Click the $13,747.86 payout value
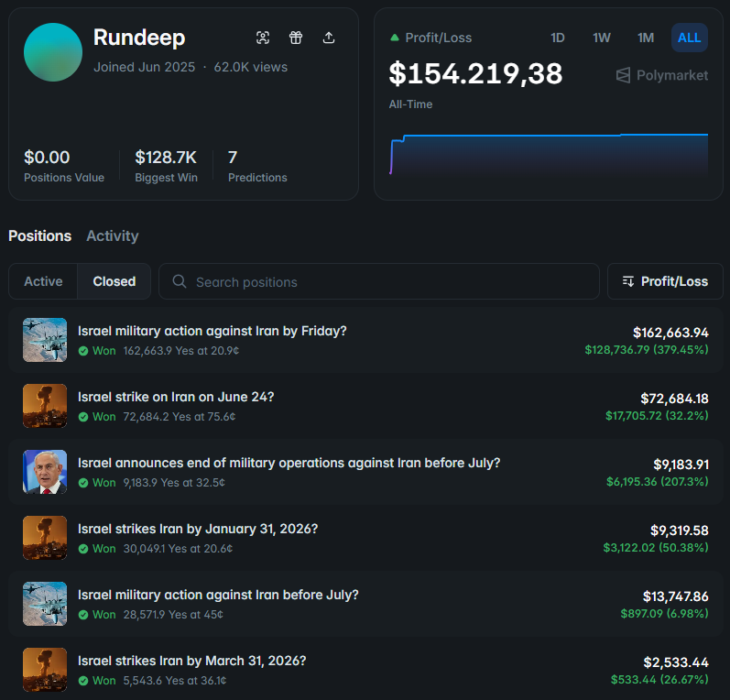Viewport: 730px width, 700px height. click(676, 596)
